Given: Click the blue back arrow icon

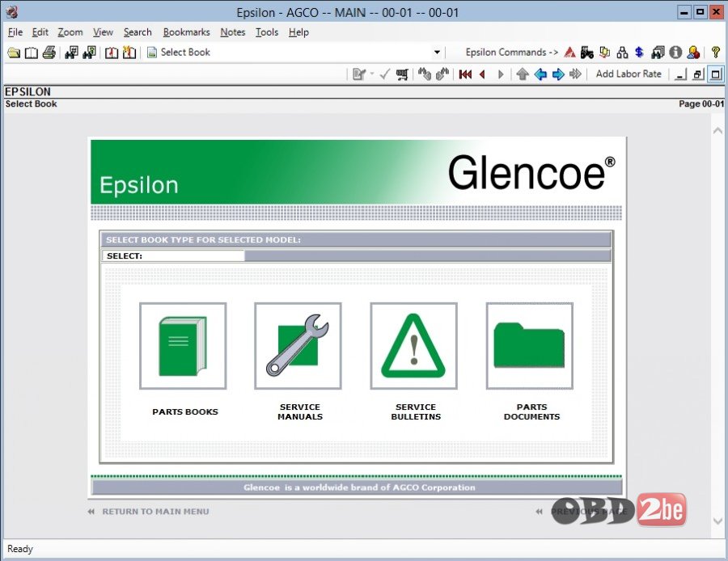Looking at the screenshot, I should [x=540, y=74].
